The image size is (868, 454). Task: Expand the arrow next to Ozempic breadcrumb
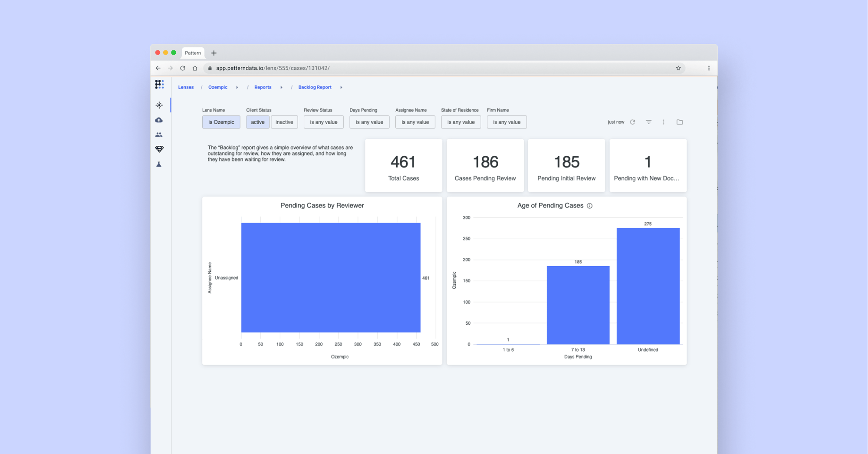[237, 87]
